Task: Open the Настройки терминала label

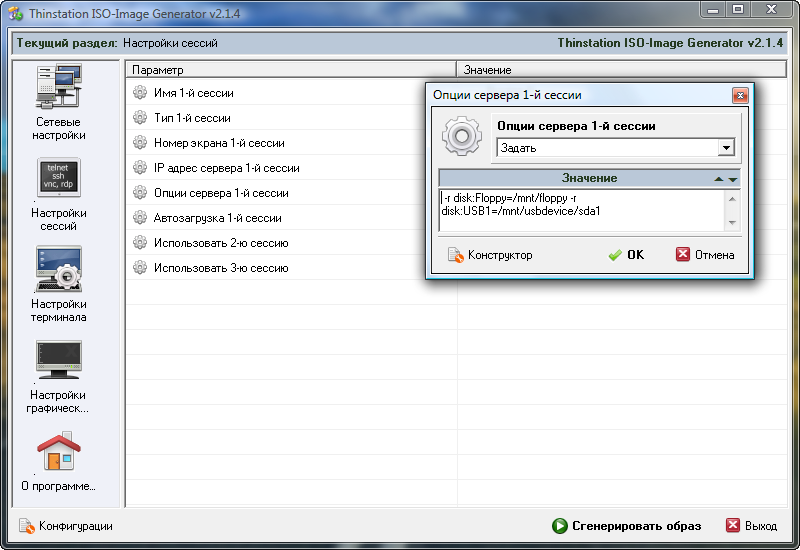Action: [x=59, y=311]
